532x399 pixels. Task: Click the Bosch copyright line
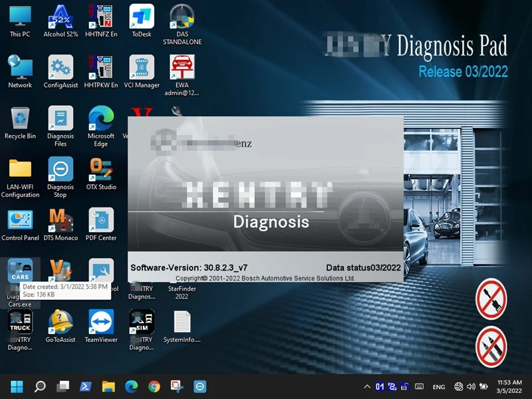pyautogui.click(x=265, y=278)
